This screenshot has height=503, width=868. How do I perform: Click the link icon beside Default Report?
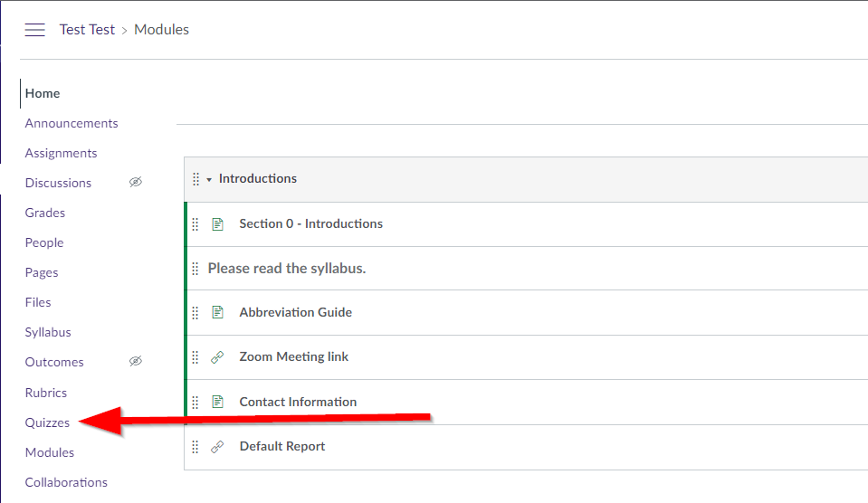point(217,447)
